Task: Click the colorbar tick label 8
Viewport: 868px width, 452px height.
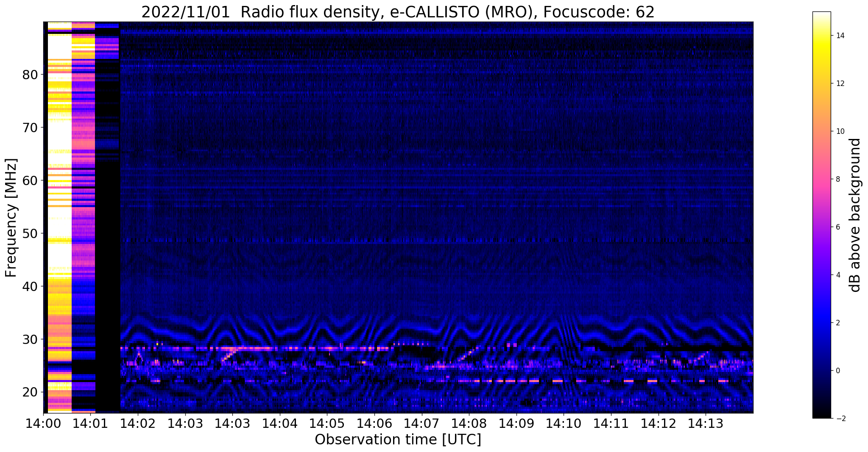Action: (837, 179)
